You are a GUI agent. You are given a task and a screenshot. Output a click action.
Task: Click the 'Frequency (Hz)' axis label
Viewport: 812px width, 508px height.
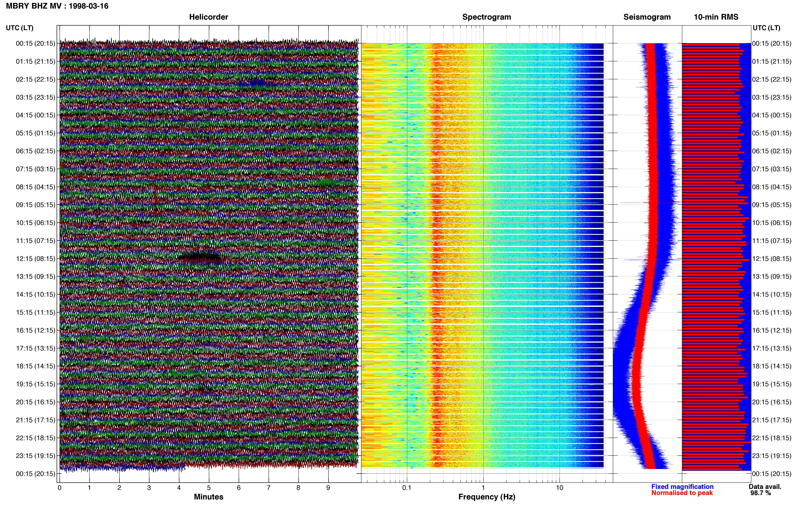pos(487,497)
